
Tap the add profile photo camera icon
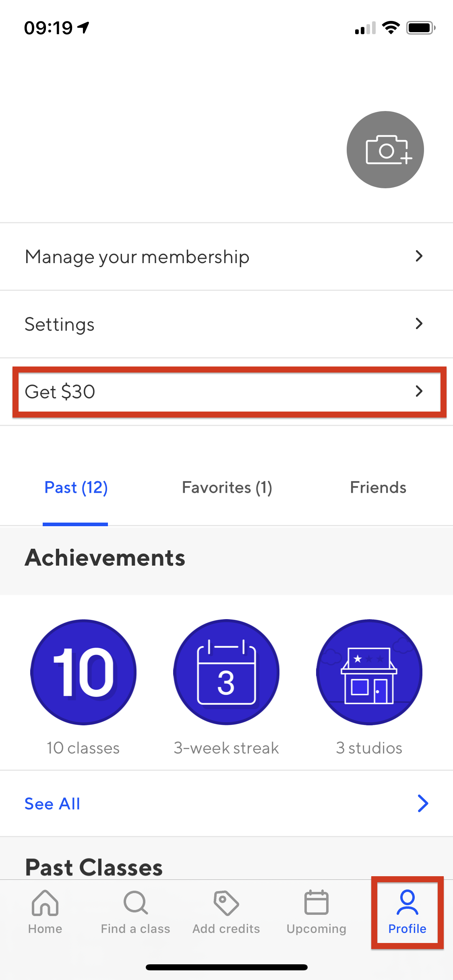(385, 150)
